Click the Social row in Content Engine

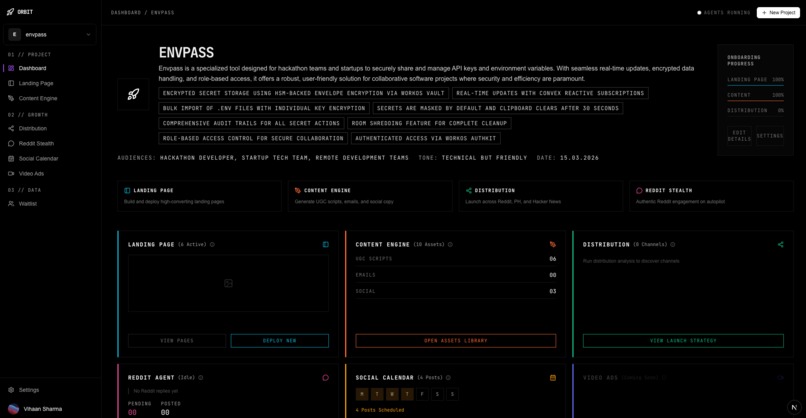tap(455, 291)
